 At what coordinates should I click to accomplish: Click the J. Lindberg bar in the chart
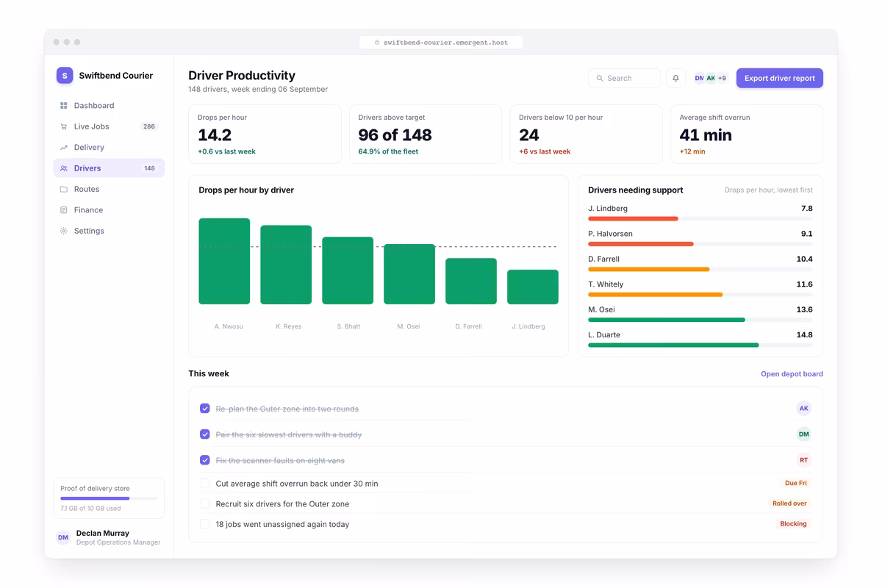click(x=533, y=287)
